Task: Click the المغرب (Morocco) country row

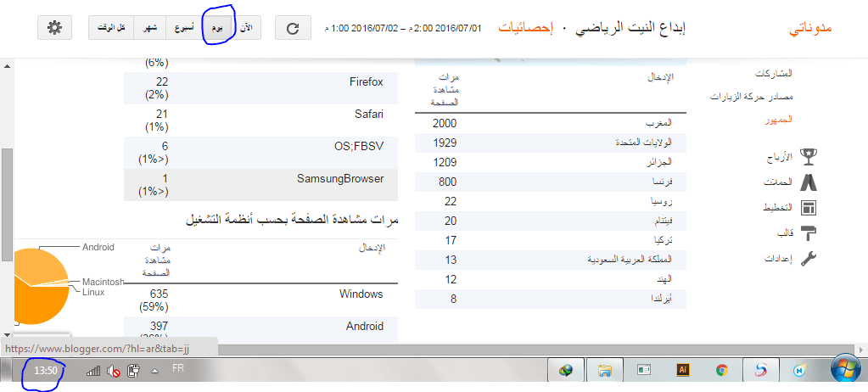Action: coord(551,122)
